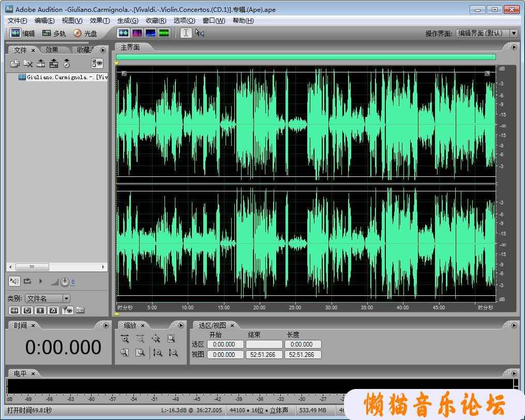Toggle auto-play speaker button
This screenshot has height=420, width=525.
[14, 281]
